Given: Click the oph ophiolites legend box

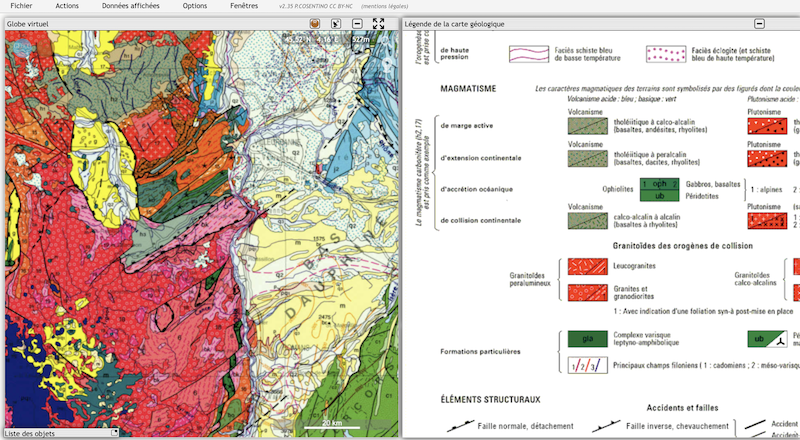Looking at the screenshot, I should click(660, 184).
